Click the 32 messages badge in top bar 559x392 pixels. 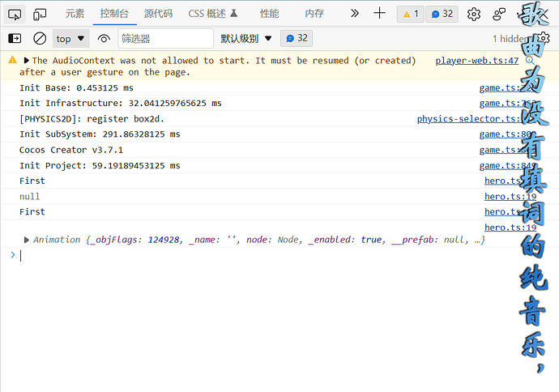point(442,15)
